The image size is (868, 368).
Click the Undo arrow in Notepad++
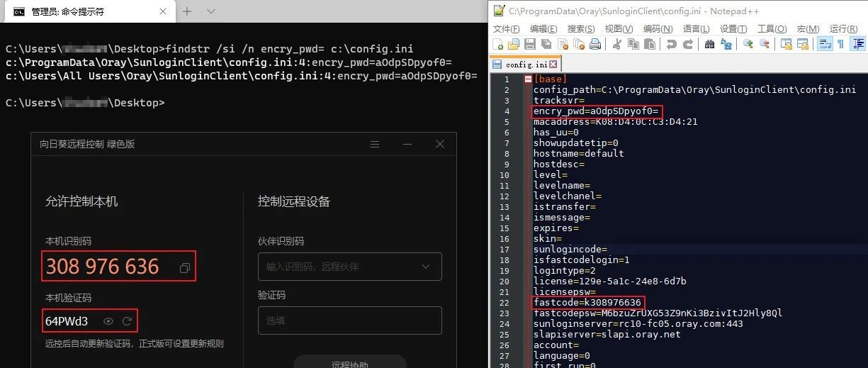[671, 44]
